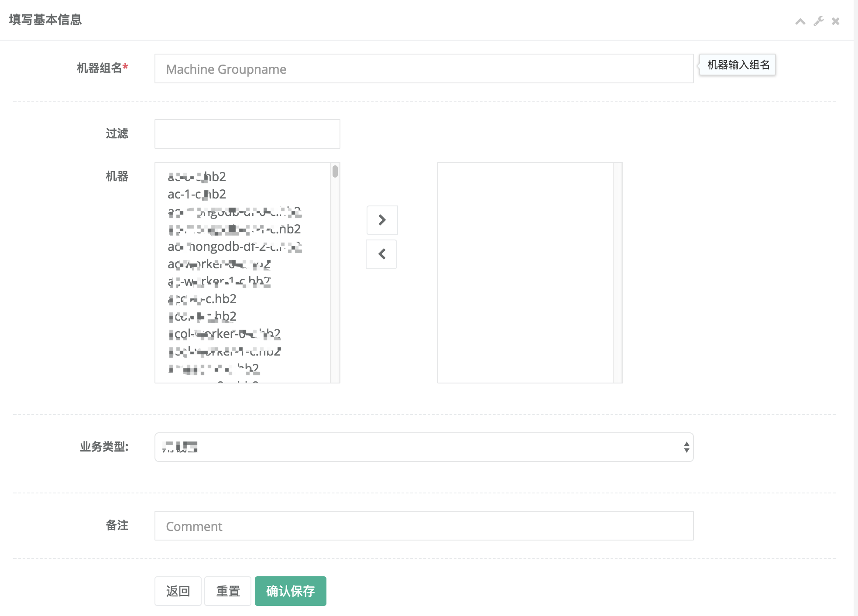Focus the Comment input field
The image size is (858, 616).
[424, 526]
